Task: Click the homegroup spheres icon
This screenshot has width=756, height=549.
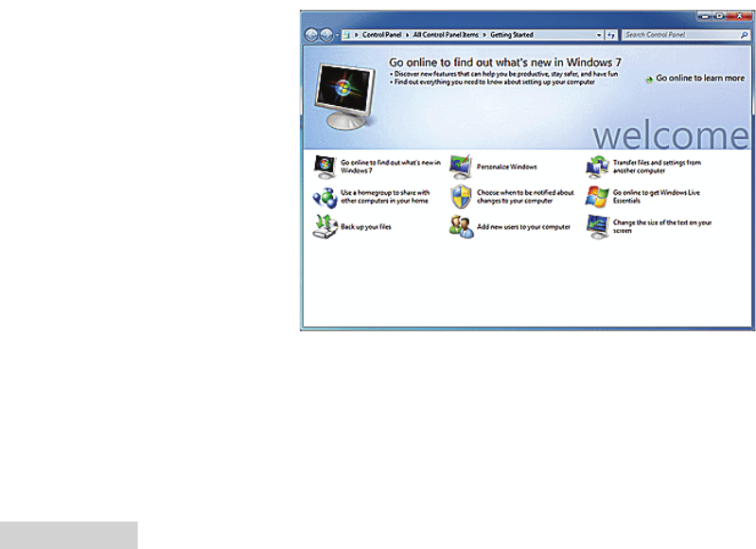Action: 325,197
